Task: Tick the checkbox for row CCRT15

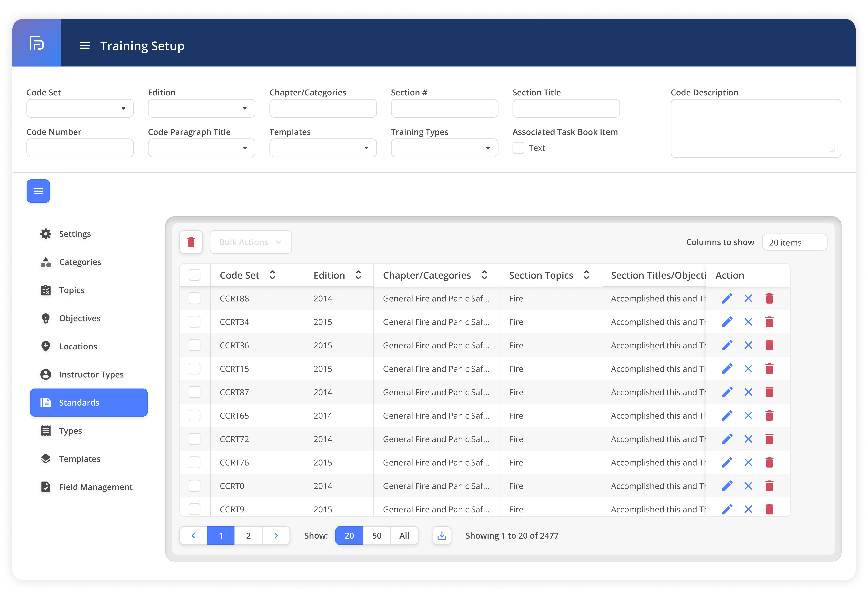Action: [x=195, y=368]
